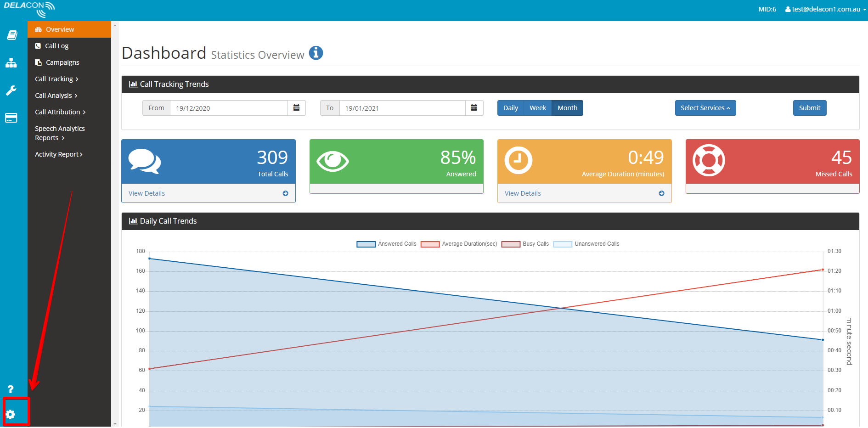Viewport: 868px width, 428px height.
Task: Click the help question mark icon
Action: pos(11,389)
